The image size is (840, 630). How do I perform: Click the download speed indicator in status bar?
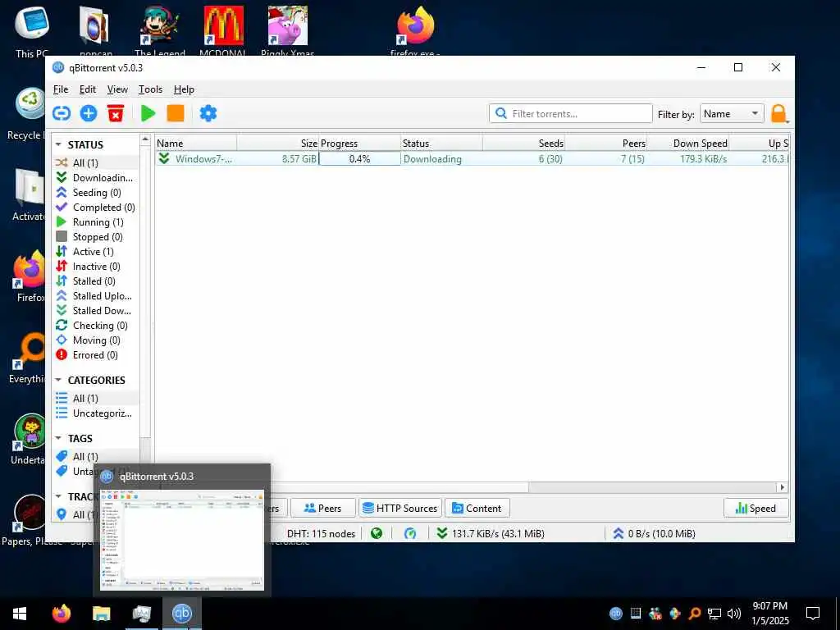[491, 533]
